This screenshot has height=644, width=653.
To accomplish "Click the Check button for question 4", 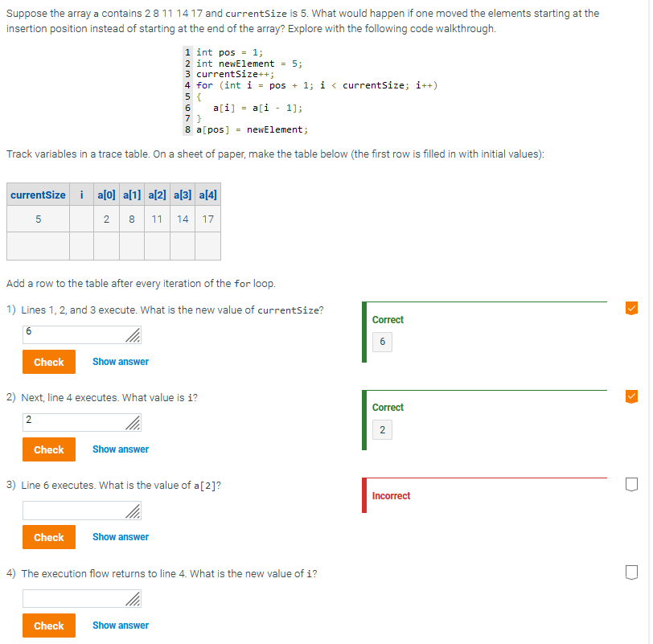I will pyautogui.click(x=48, y=626).
